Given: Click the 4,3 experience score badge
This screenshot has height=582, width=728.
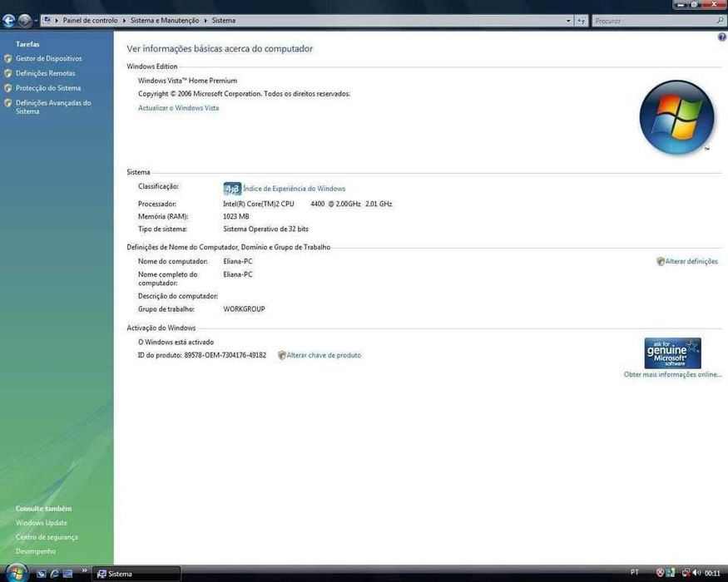Looking at the screenshot, I should point(232,189).
